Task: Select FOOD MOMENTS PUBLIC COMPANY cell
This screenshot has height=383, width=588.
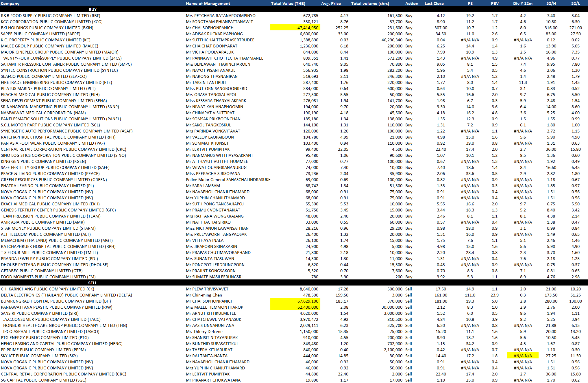Action: coord(48,277)
